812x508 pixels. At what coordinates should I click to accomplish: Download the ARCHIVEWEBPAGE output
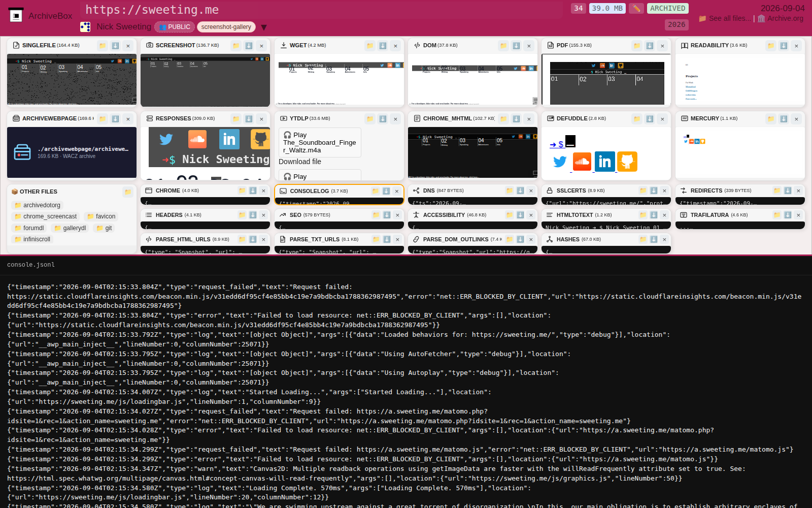[x=115, y=119]
